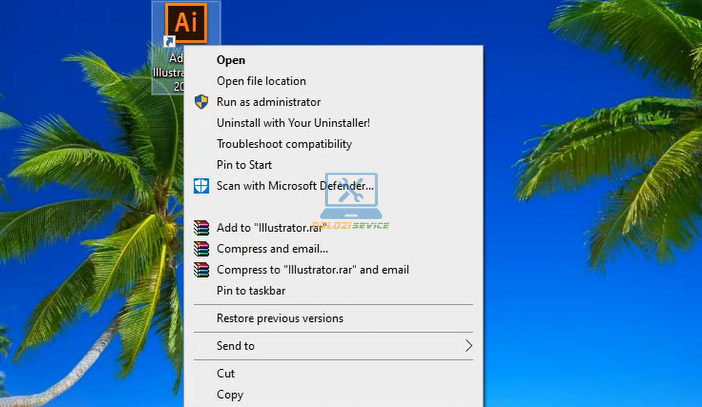Choose Uninstall with Your Uninstaller!

coord(293,123)
